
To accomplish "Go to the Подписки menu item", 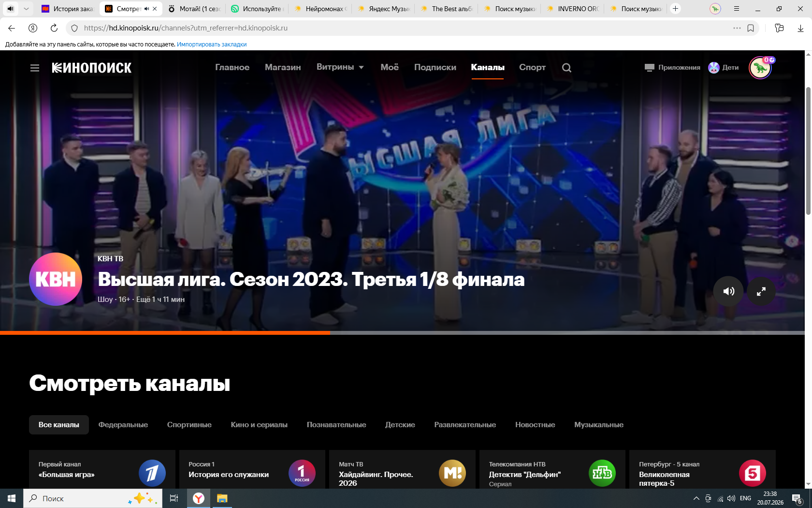I will click(435, 67).
